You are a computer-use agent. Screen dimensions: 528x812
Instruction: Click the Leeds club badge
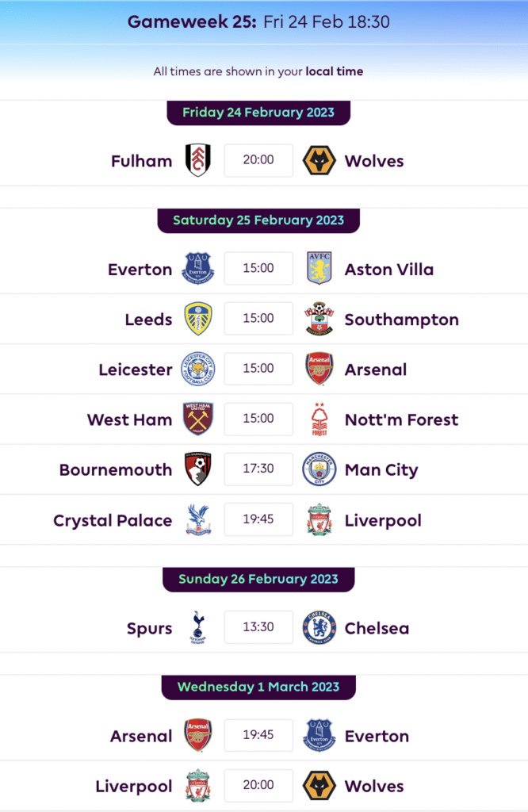pyautogui.click(x=198, y=319)
